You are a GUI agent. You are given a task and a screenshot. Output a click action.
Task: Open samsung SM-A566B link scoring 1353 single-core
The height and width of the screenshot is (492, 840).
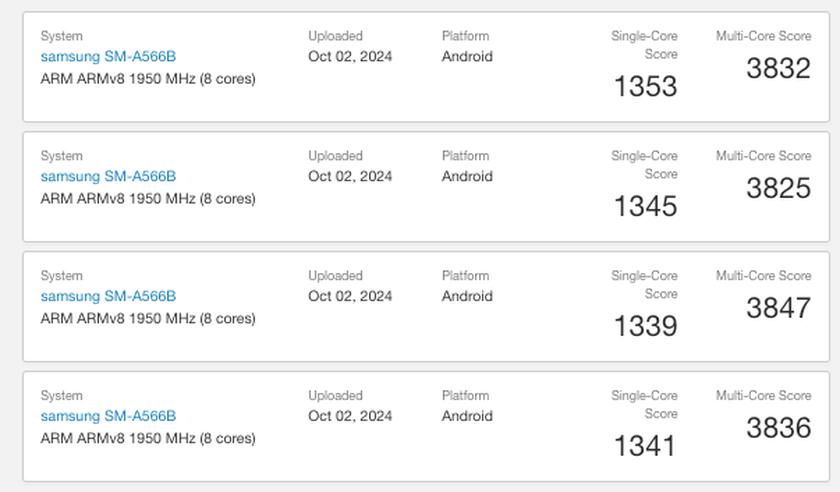point(108,57)
